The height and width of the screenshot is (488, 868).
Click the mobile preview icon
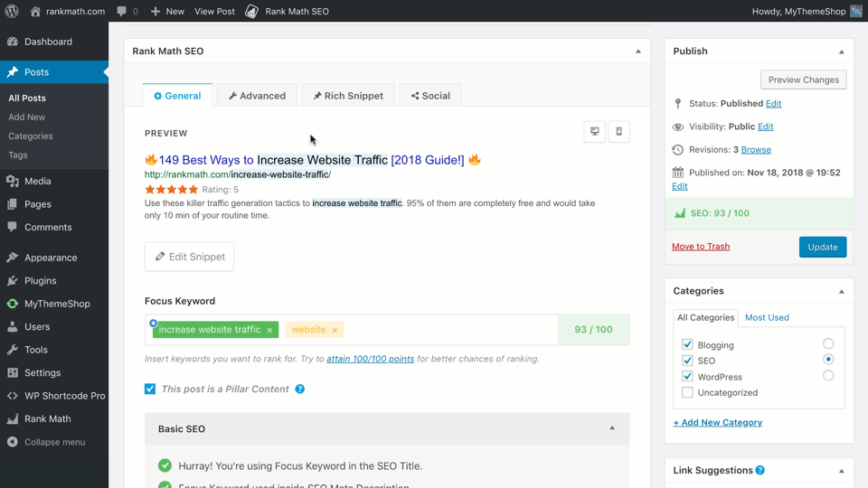click(618, 132)
